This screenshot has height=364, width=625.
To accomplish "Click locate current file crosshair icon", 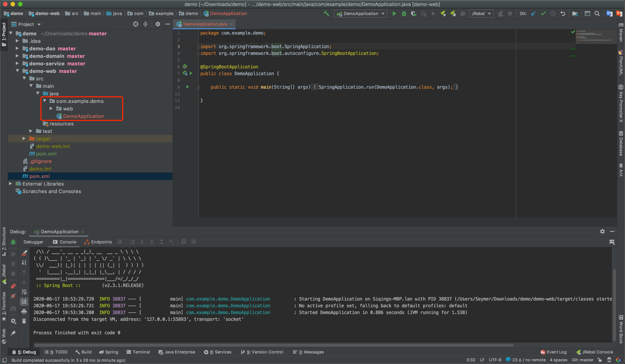I will coord(135,24).
